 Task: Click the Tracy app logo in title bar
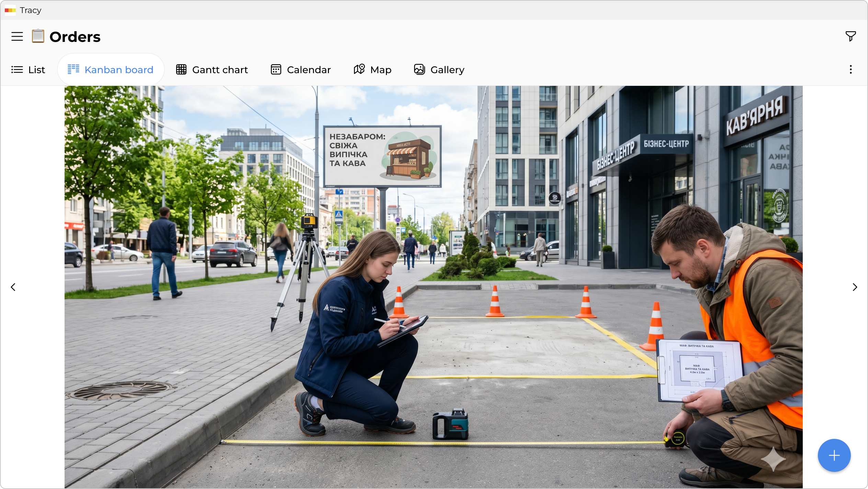(10, 10)
